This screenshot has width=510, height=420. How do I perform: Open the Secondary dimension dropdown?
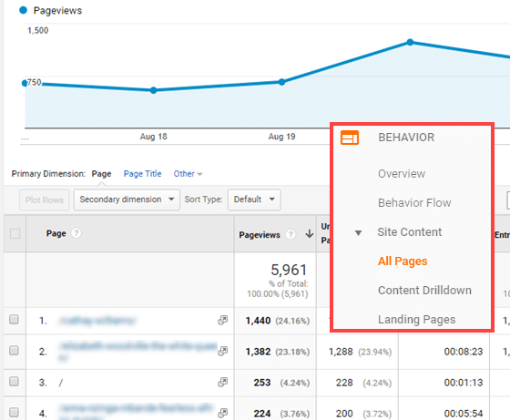127,200
